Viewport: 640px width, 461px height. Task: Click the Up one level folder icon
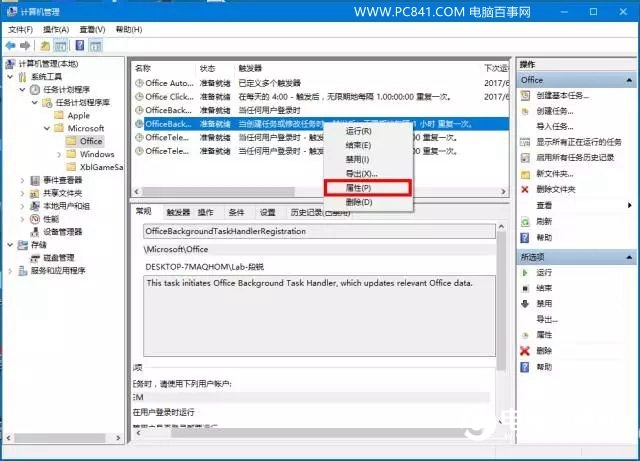[x=45, y=46]
